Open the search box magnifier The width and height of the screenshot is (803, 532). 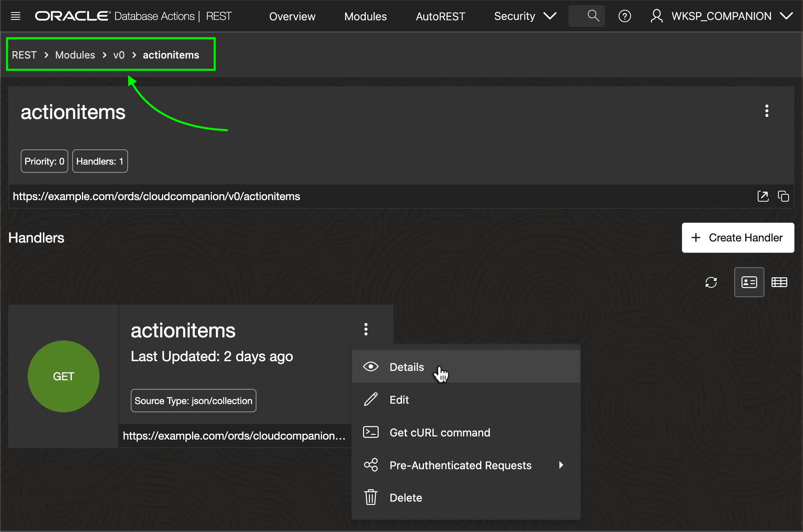coord(593,16)
